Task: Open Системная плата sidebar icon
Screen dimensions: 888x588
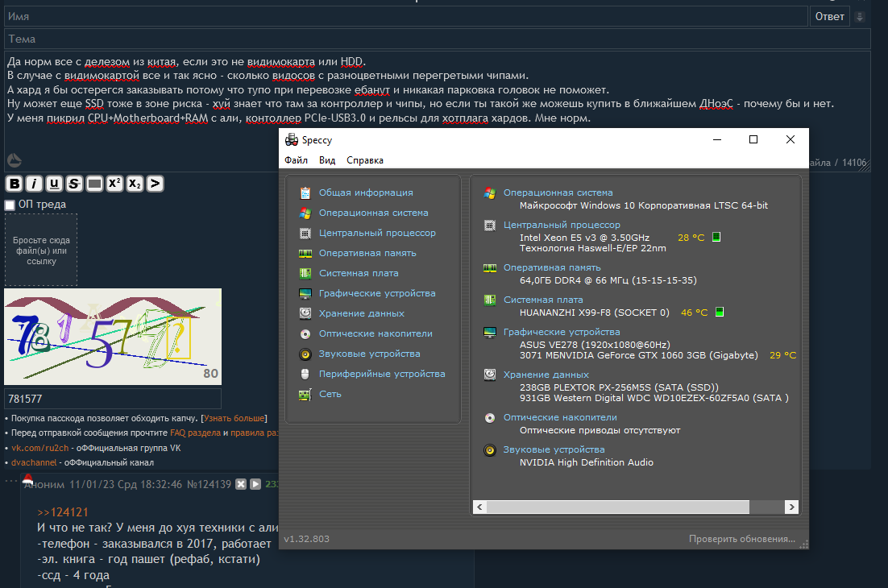Action: tap(305, 273)
